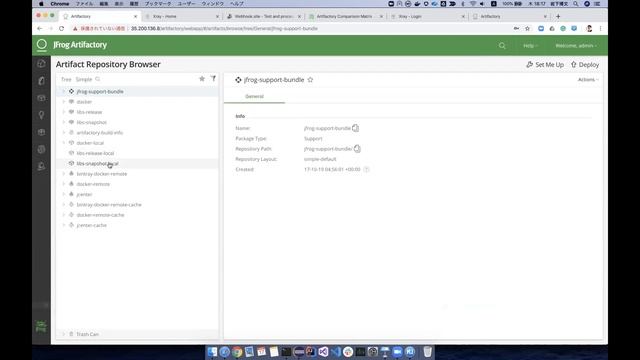
Task: Open the Help dropdown in header
Action: pos(530,46)
